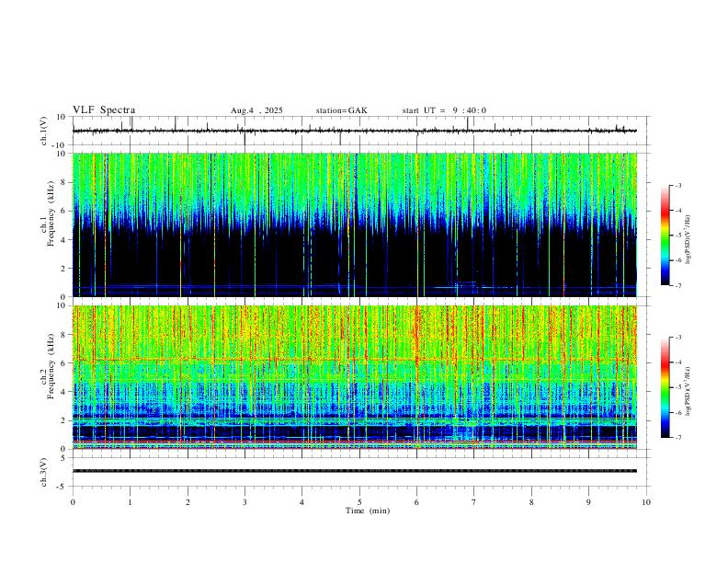The image size is (728, 563).
Task: Click the time axis tick label "3"
Action: pos(245,502)
